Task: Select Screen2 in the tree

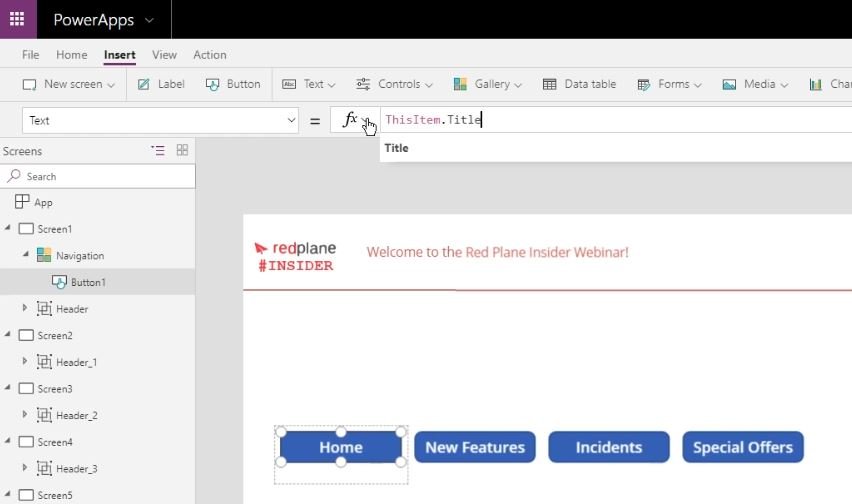Action: click(55, 335)
